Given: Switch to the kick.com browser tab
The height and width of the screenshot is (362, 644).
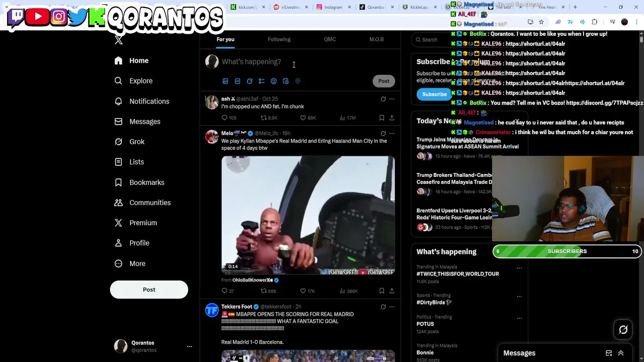Looking at the screenshot, I should pos(248,7).
